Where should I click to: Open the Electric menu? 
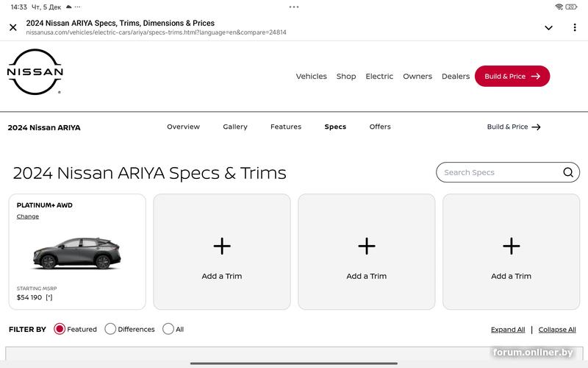pyautogui.click(x=379, y=77)
